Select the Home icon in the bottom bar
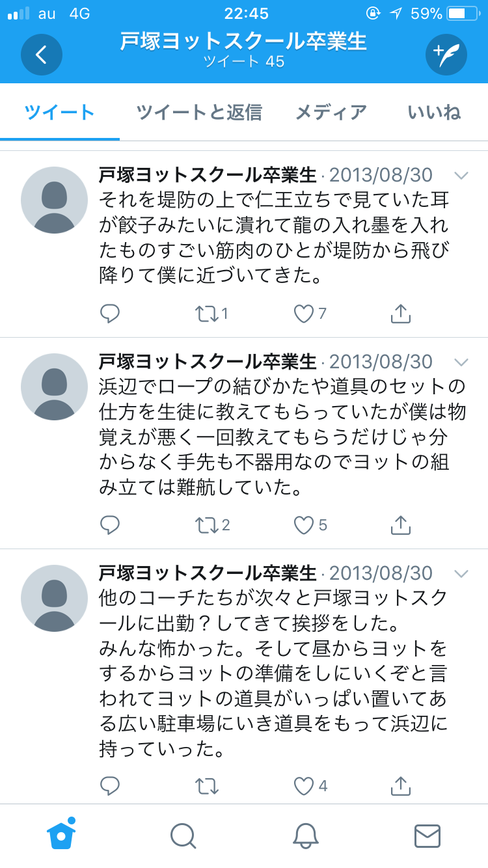This screenshot has width=488, height=868. [x=61, y=837]
